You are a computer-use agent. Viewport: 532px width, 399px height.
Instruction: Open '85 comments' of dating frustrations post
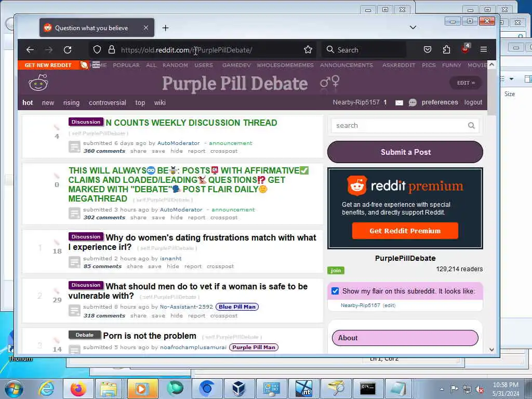(102, 267)
